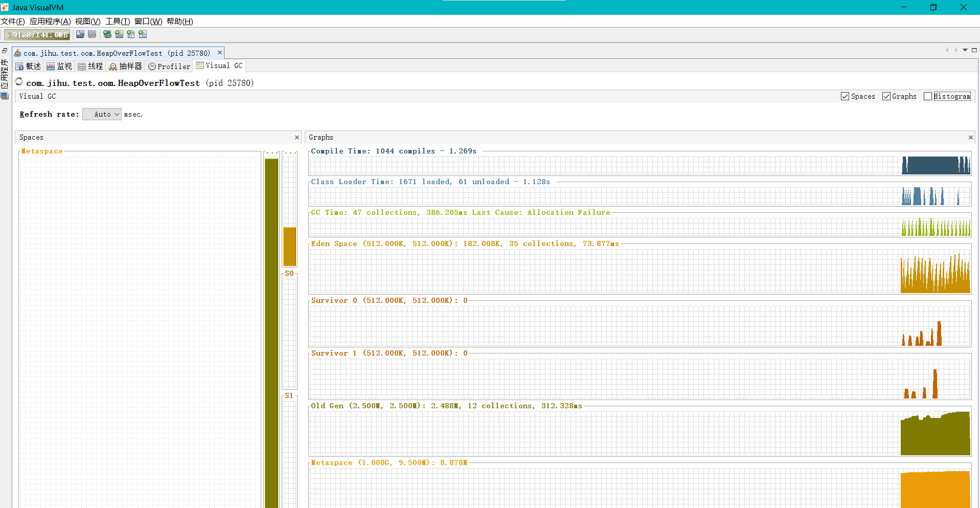The height and width of the screenshot is (508, 980).
Task: Click the Add Remote Host icon
Action: pyautogui.click(x=107, y=34)
